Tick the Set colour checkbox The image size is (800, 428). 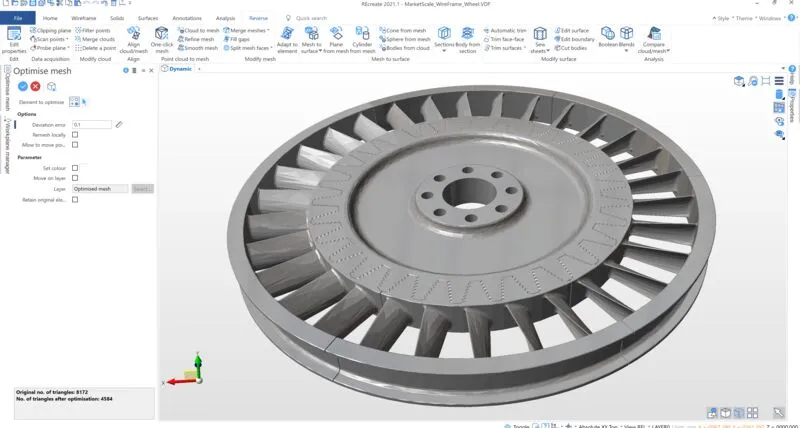[75, 168]
